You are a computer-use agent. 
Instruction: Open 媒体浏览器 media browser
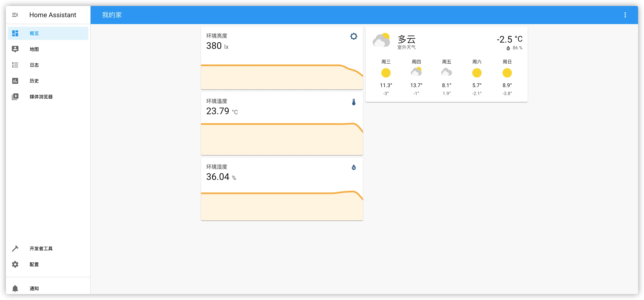(41, 97)
